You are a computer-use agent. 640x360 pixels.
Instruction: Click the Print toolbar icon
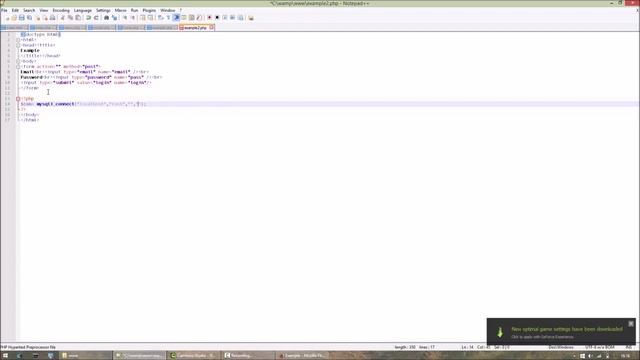(53, 18)
